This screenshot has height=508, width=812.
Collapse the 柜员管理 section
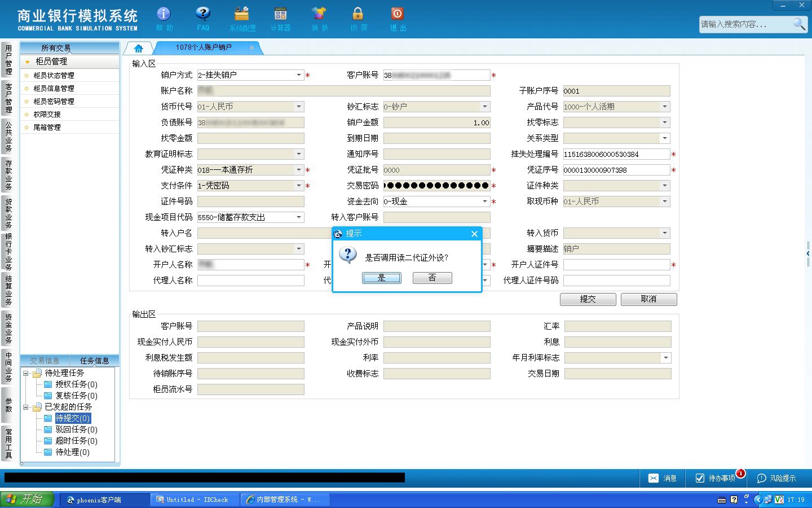click(x=28, y=62)
